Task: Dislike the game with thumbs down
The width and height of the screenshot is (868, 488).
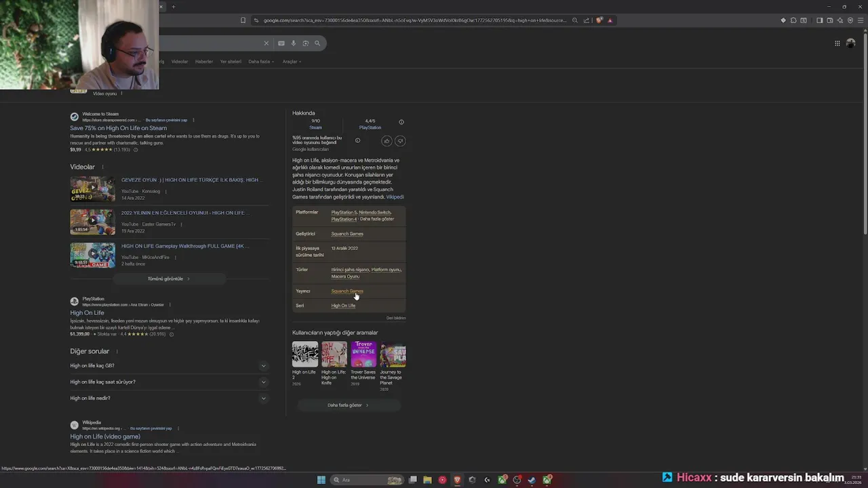Action: pos(400,141)
